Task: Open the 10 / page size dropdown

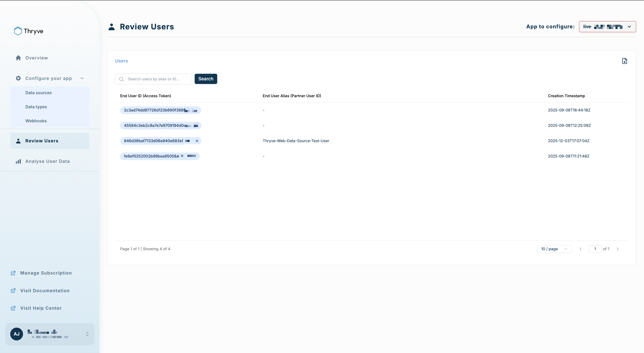Action: point(554,249)
